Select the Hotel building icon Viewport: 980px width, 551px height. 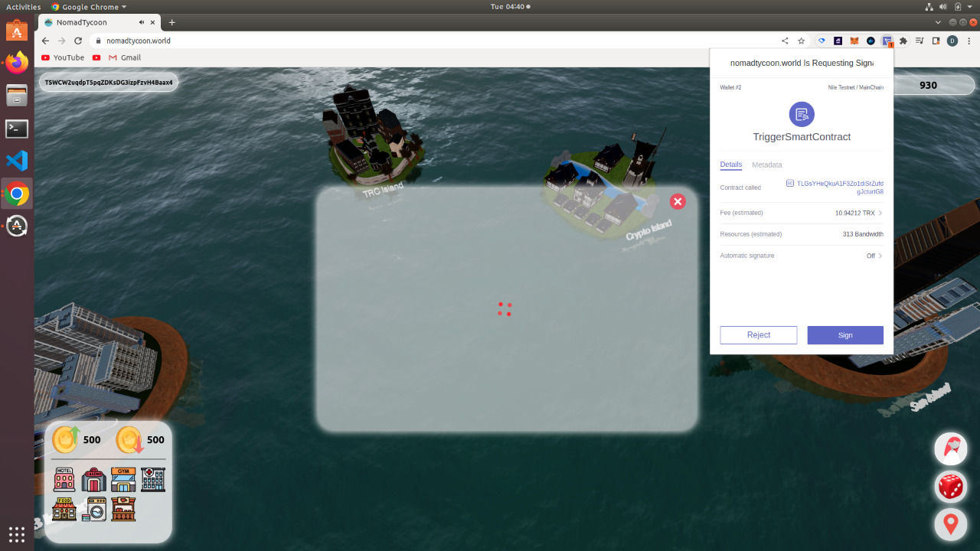(64, 480)
